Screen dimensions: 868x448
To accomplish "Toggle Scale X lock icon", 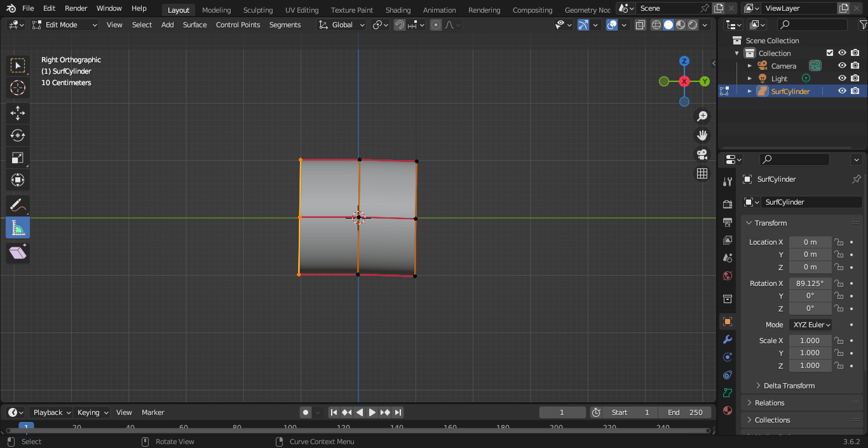I will click(839, 341).
